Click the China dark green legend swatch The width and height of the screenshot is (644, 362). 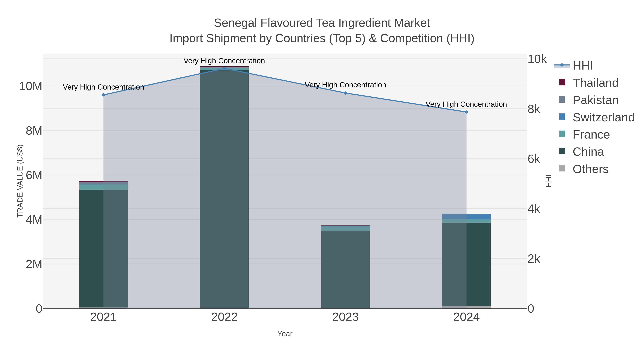pos(562,151)
